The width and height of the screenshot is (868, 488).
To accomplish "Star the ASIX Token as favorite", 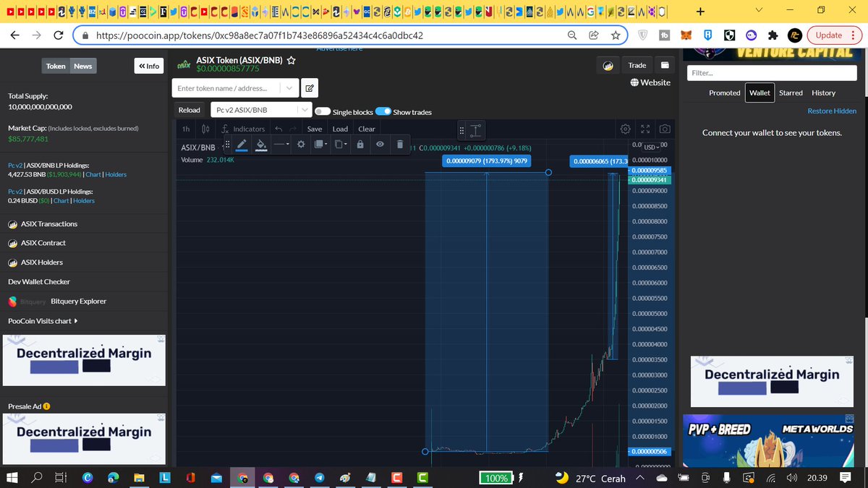I will 291,61.
